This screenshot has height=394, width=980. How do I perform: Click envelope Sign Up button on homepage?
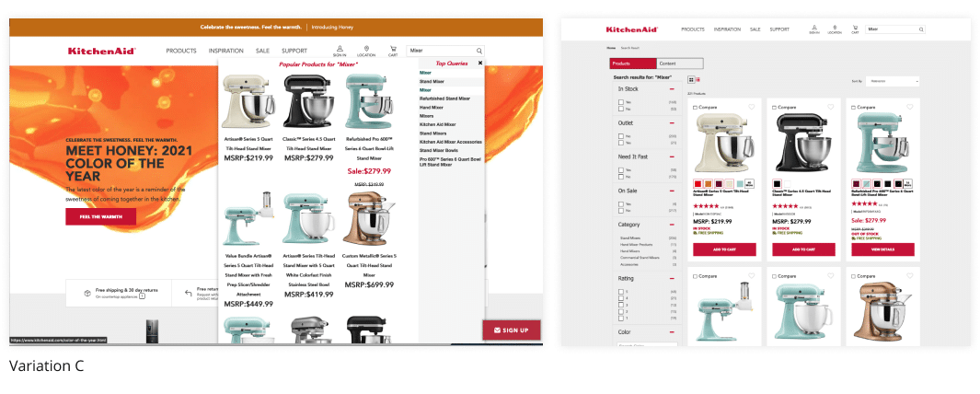(x=512, y=330)
